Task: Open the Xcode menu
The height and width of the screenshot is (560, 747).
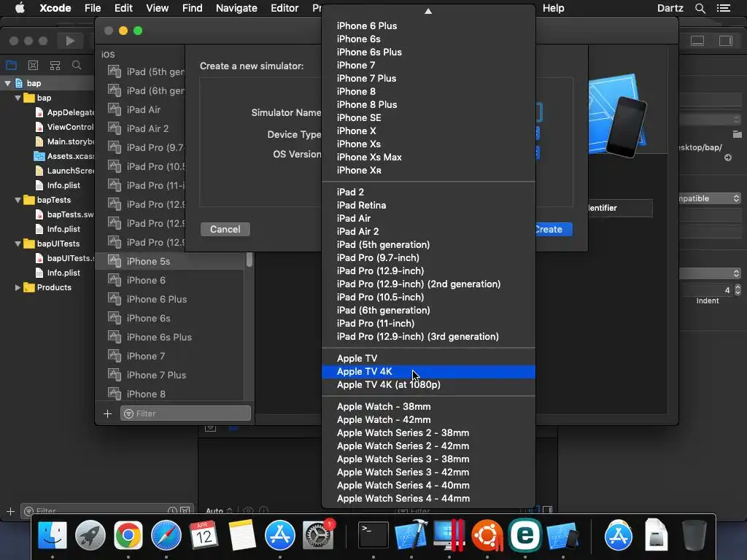Action: click(55, 8)
